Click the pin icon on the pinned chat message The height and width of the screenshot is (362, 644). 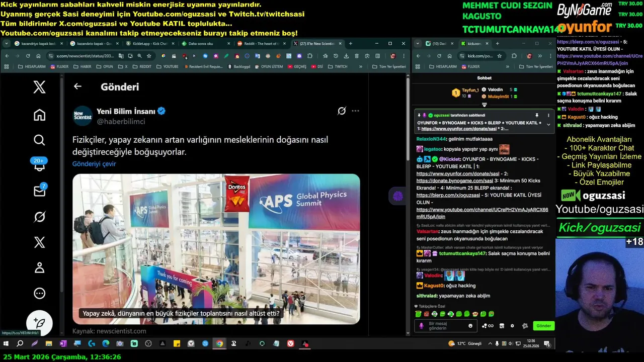tap(537, 115)
